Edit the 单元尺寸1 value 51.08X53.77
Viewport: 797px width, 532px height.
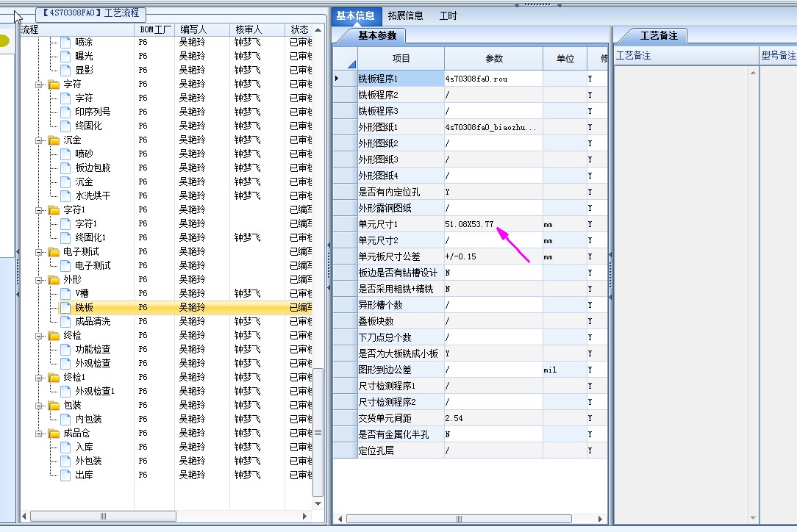pos(493,224)
